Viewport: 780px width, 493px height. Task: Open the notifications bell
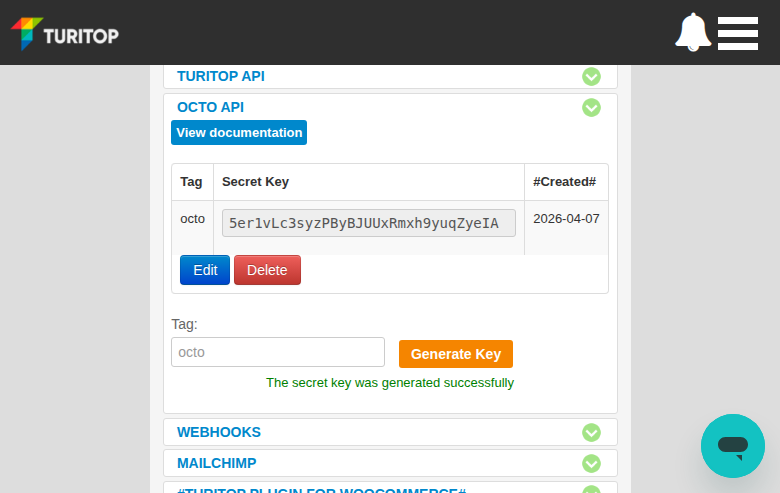[x=692, y=32]
